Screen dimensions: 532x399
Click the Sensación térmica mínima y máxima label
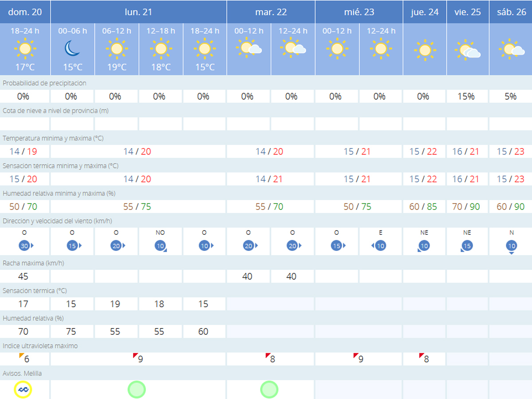(61, 166)
